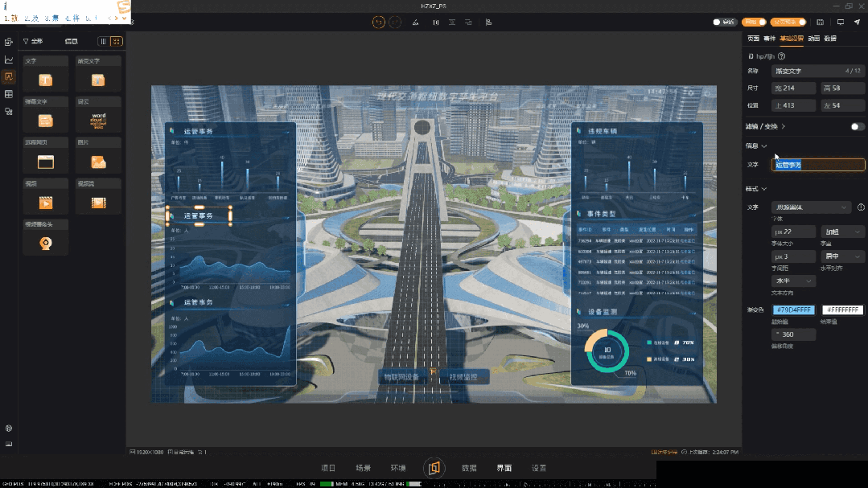Click 物联网设备 button on canvas
Viewport: 868px width, 488px height.
click(402, 377)
